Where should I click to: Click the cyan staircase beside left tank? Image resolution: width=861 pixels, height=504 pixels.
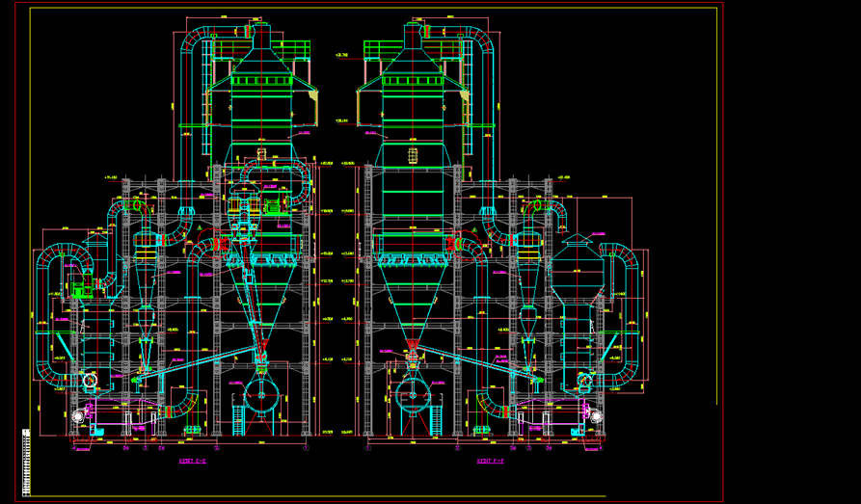[238, 420]
